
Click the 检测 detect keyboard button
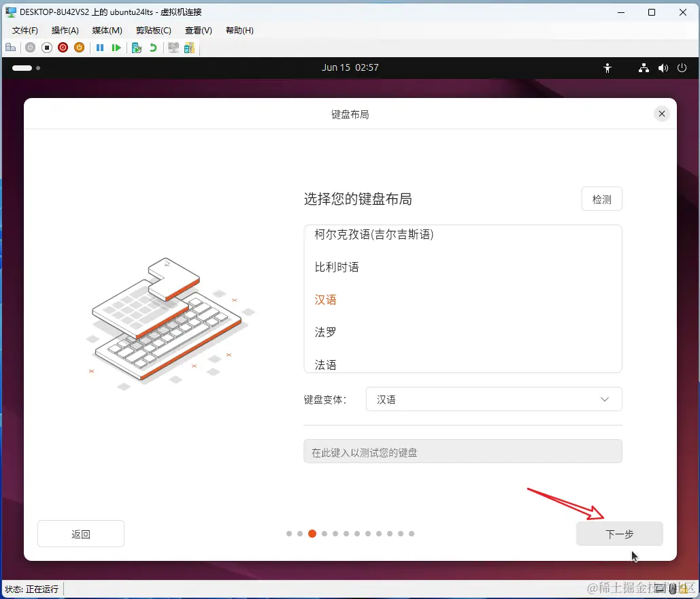tap(602, 199)
